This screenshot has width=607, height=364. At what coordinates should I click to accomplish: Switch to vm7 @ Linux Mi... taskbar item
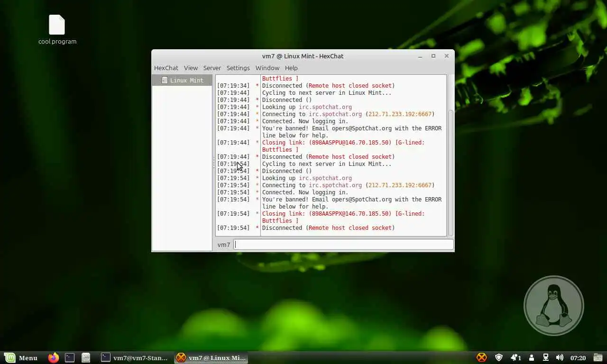point(211,358)
